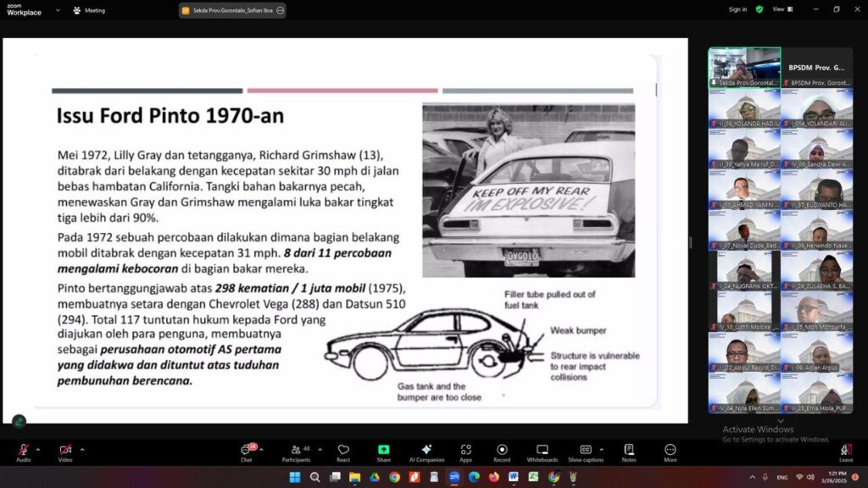Click the Leave meeting button
This screenshot has height=488, width=868.
click(x=845, y=450)
